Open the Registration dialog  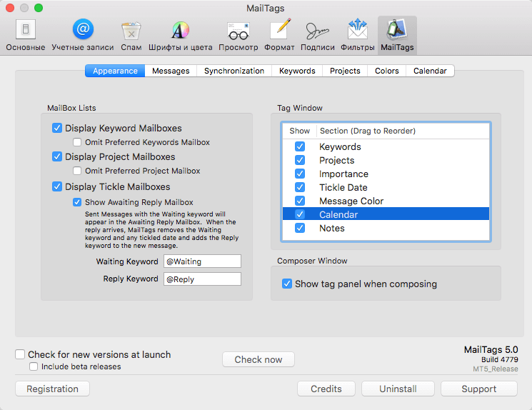pyautogui.click(x=52, y=389)
